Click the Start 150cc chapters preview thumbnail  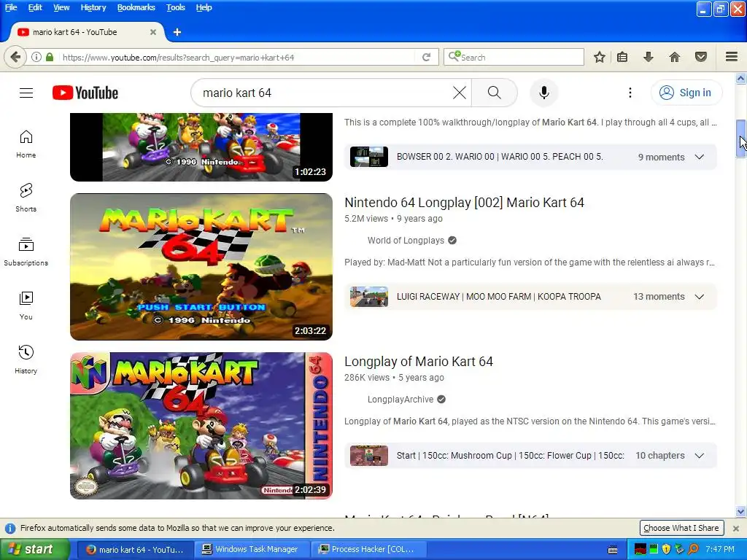click(368, 456)
